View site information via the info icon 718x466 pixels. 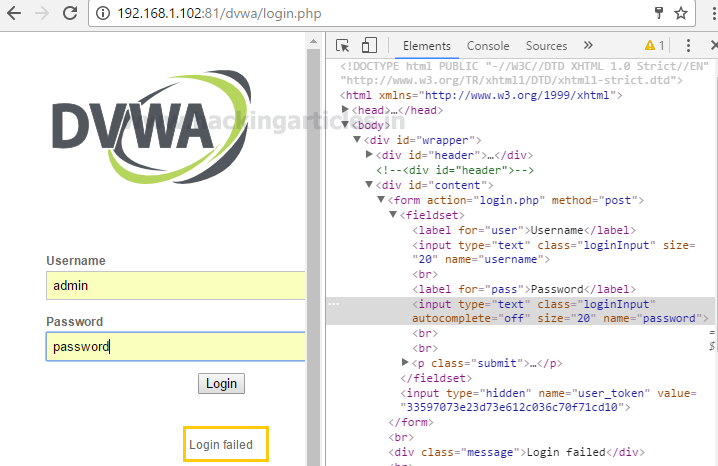pyautogui.click(x=103, y=13)
